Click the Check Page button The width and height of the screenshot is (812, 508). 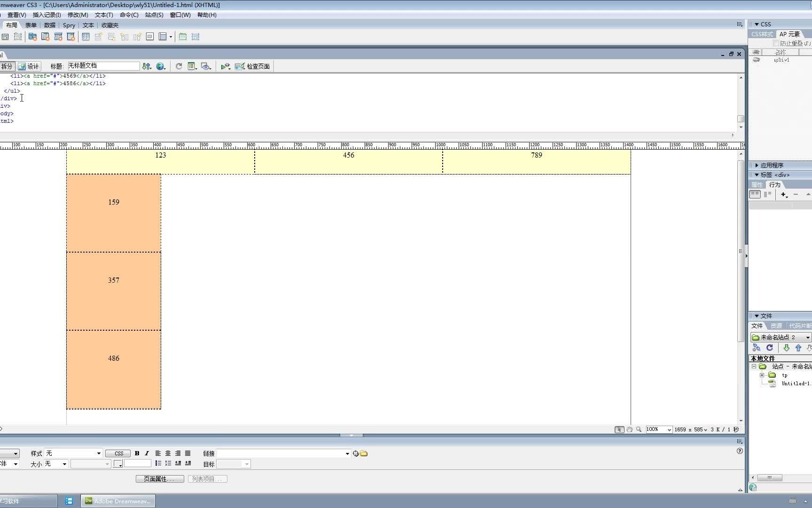252,66
